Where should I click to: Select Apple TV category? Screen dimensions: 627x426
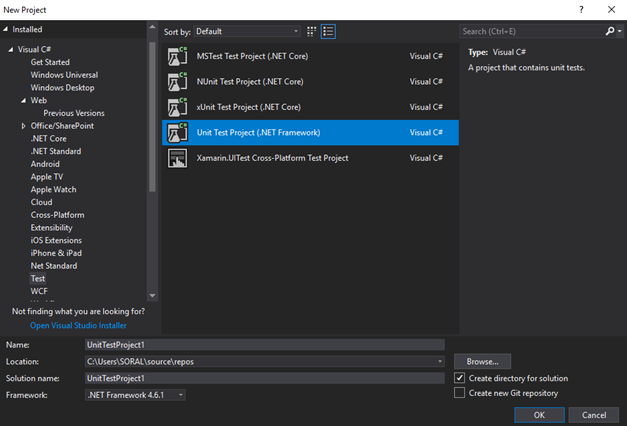(x=47, y=177)
